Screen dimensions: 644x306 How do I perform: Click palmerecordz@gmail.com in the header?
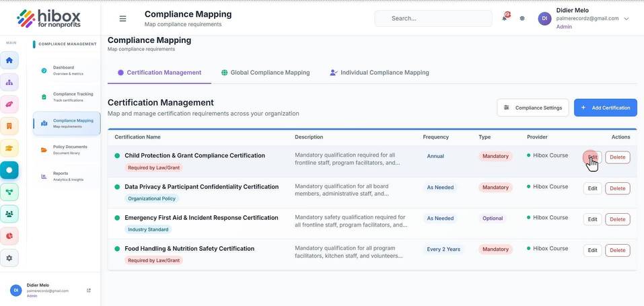pos(587,18)
